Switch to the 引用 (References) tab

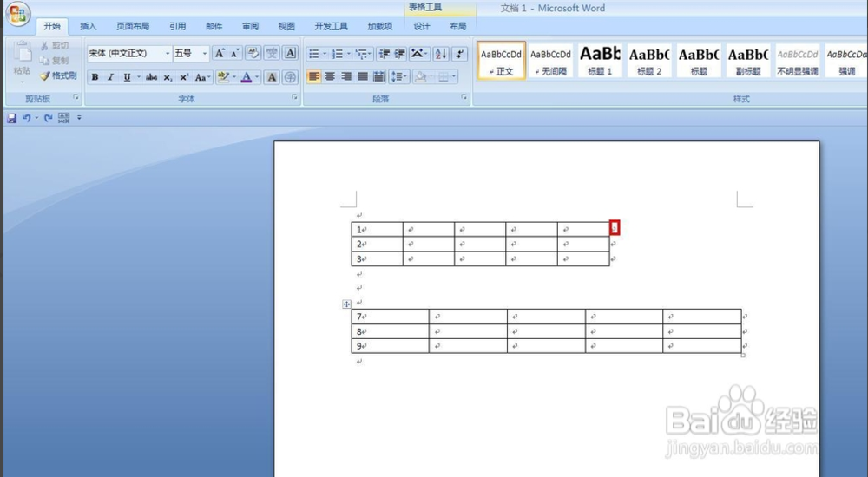click(177, 26)
